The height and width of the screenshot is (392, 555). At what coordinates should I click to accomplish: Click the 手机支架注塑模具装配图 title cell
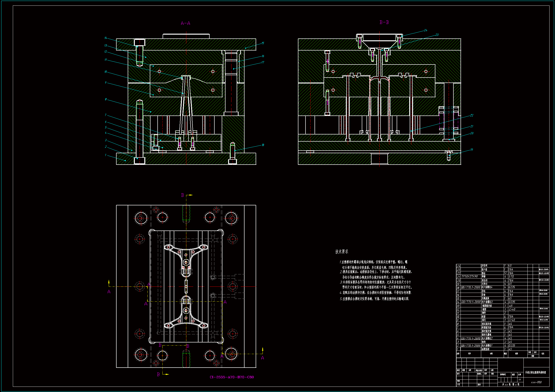(x=536, y=373)
